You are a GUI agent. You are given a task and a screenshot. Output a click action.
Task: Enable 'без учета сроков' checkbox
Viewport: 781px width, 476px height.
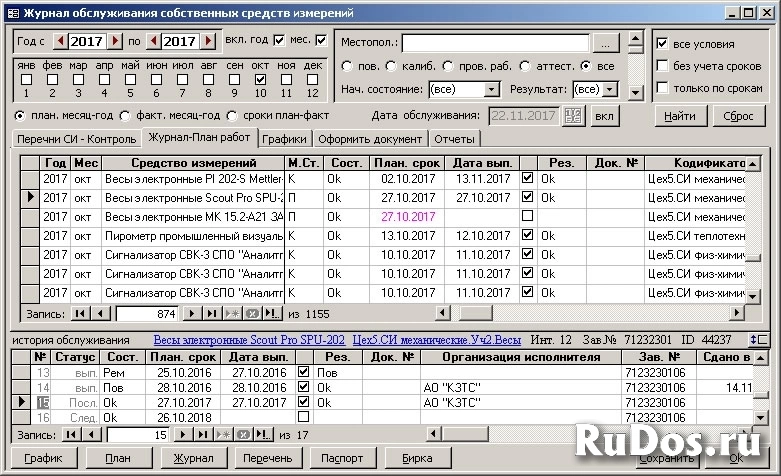point(661,66)
